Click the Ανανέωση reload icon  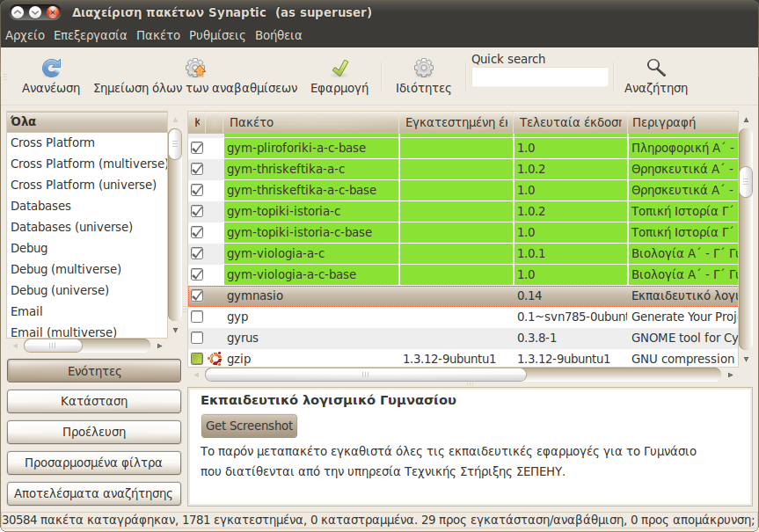pyautogui.click(x=51, y=69)
